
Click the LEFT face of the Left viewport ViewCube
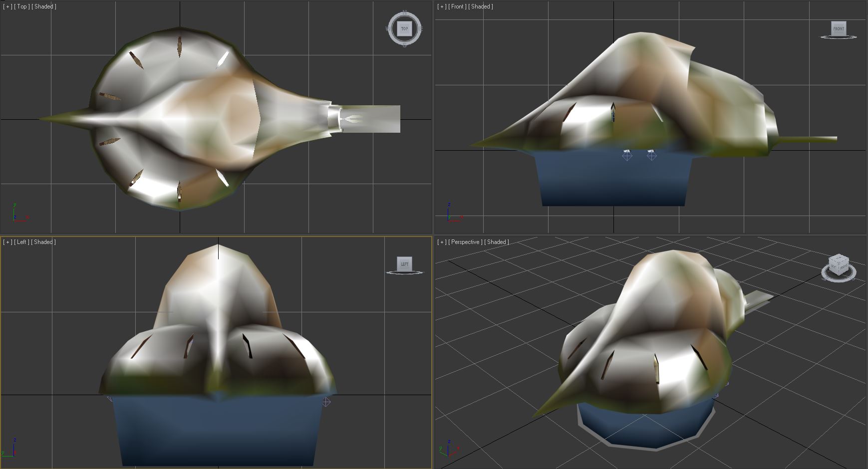click(404, 264)
